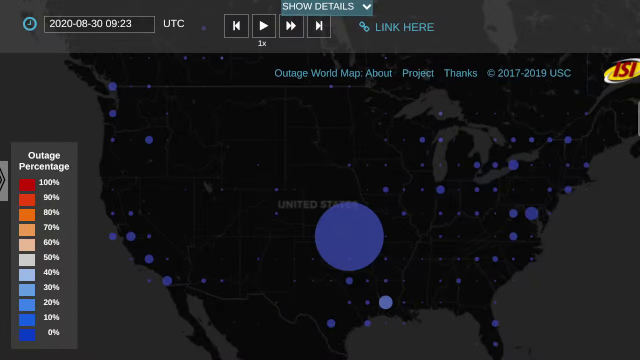Jump to start with skip-back button
The width and height of the screenshot is (640, 360).
point(236,26)
